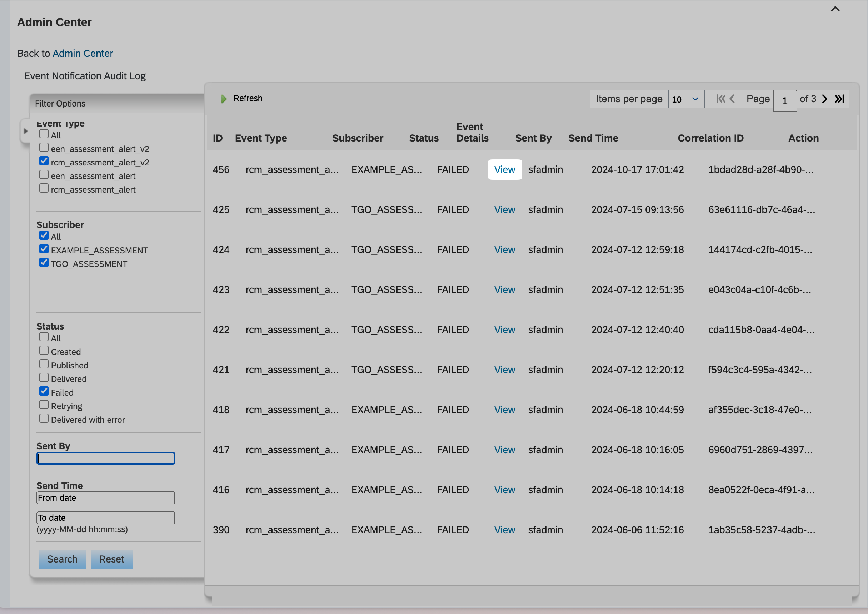Uncheck the TGO_ASSESSMENT subscriber
Viewport: 868px width, 614px height.
coord(44,263)
